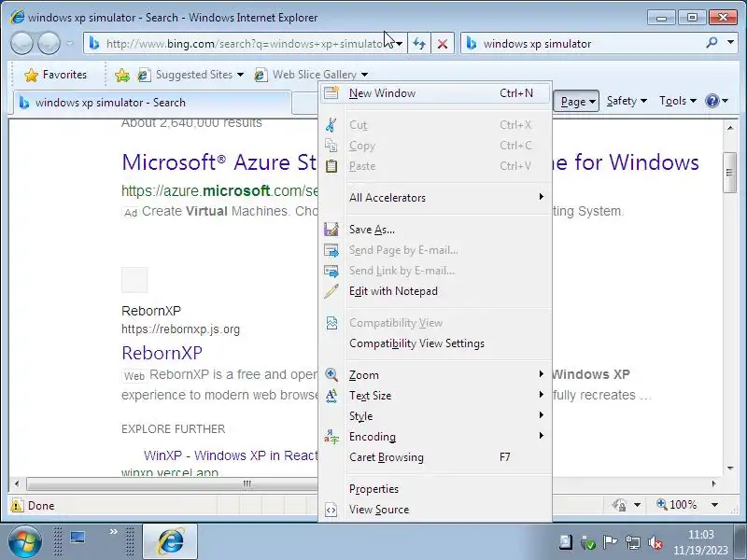Click the Save As disk icon
This screenshot has width=747, height=560.
(331, 230)
